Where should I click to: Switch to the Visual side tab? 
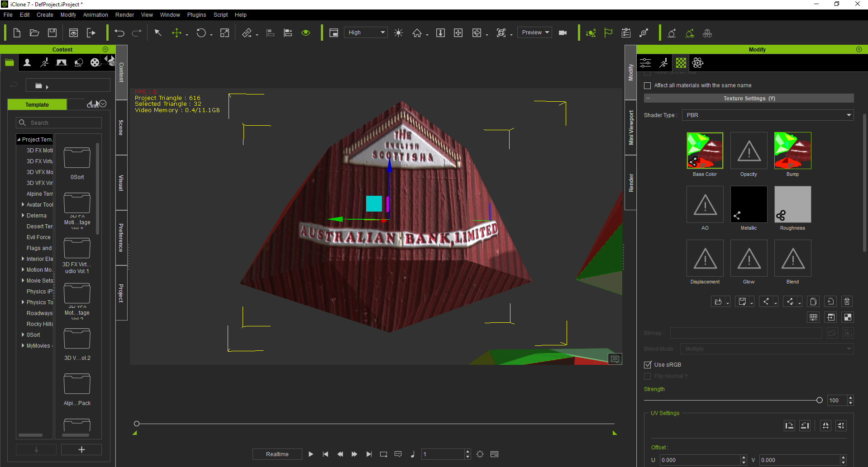121,183
